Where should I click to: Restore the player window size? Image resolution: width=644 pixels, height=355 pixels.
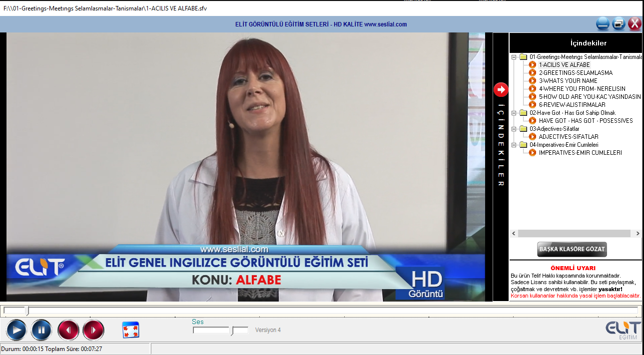[619, 23]
